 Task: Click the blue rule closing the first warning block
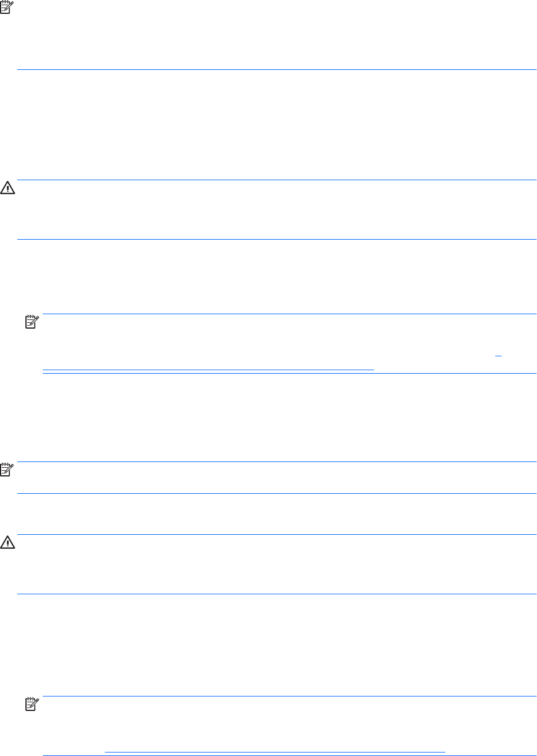tap(277, 239)
